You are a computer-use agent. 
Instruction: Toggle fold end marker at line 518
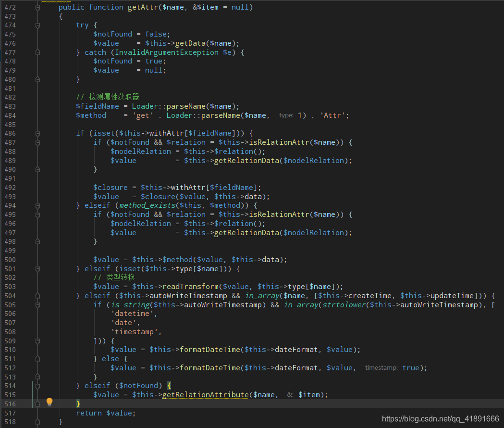pos(37,422)
